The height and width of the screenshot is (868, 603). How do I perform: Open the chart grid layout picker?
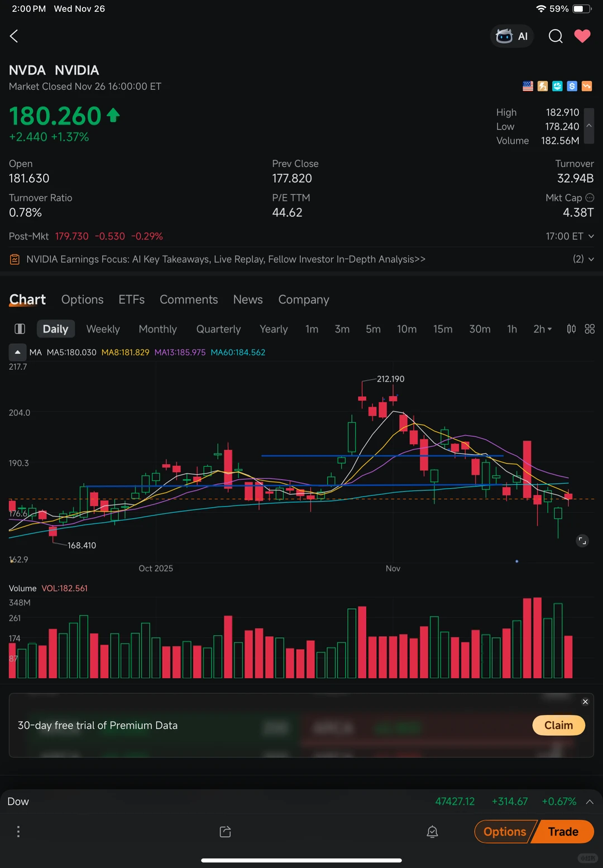590,329
